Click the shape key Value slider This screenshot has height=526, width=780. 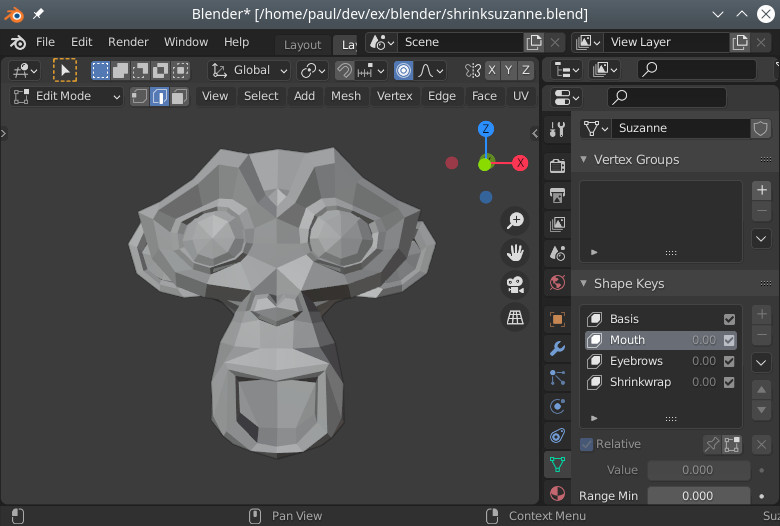coord(697,470)
